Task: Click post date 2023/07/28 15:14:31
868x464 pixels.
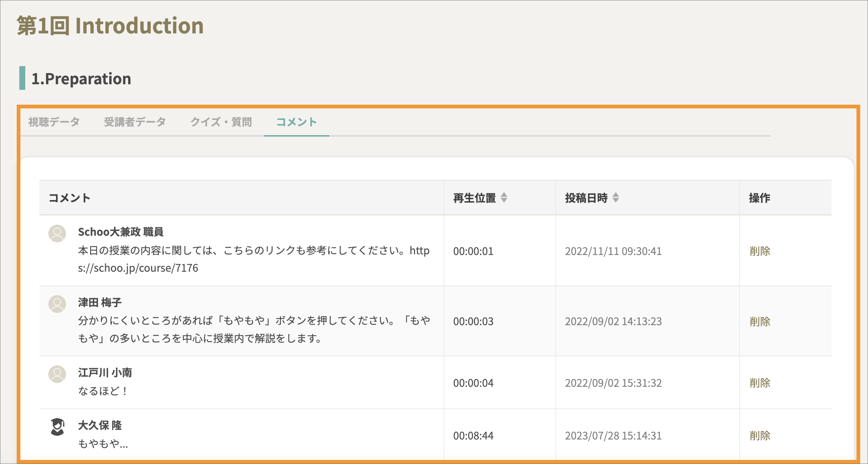Action: pyautogui.click(x=613, y=435)
